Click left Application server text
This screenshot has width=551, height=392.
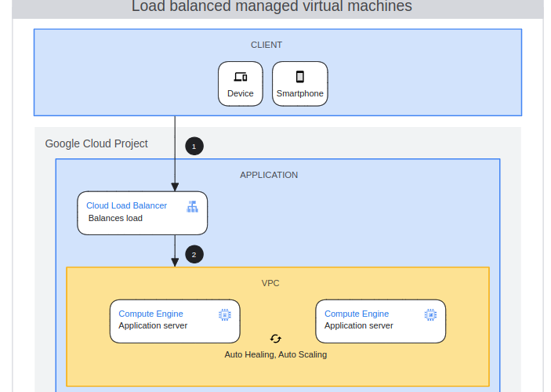pos(153,326)
